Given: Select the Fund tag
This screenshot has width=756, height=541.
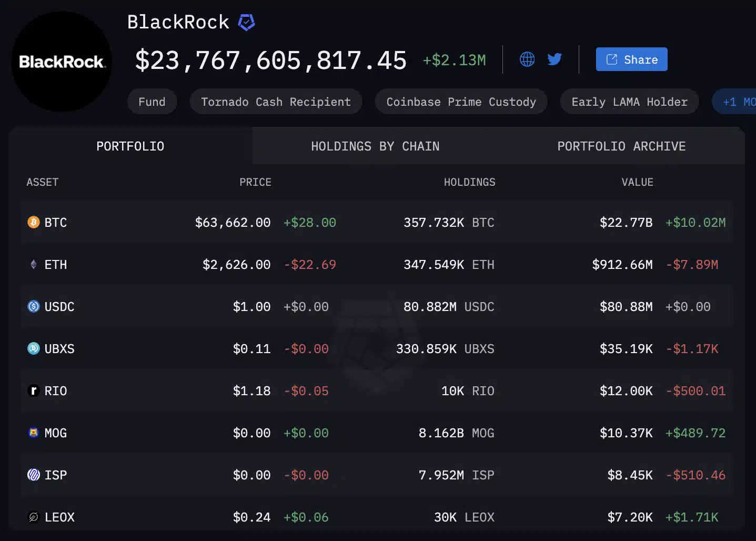Looking at the screenshot, I should point(152,102).
